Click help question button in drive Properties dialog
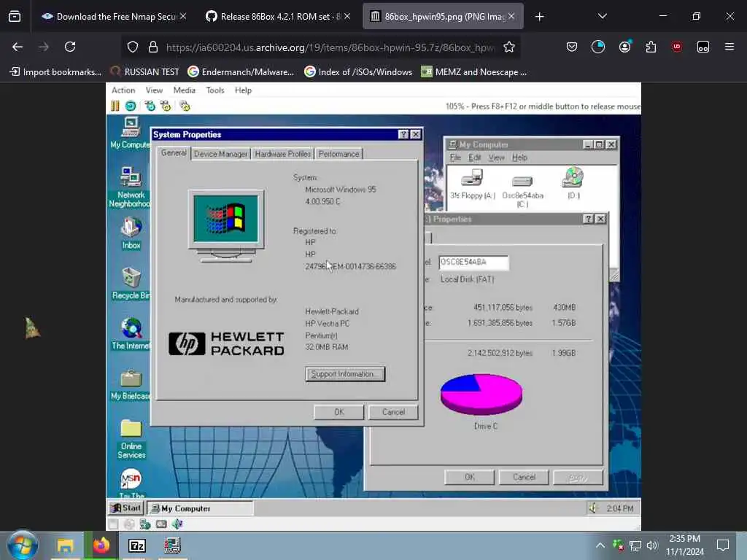 pyautogui.click(x=589, y=219)
